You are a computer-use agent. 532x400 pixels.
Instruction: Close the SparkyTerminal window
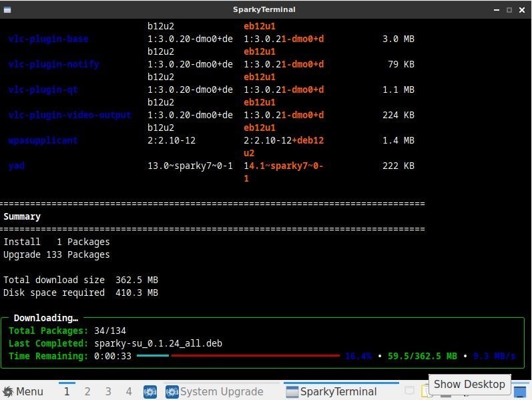pos(521,9)
